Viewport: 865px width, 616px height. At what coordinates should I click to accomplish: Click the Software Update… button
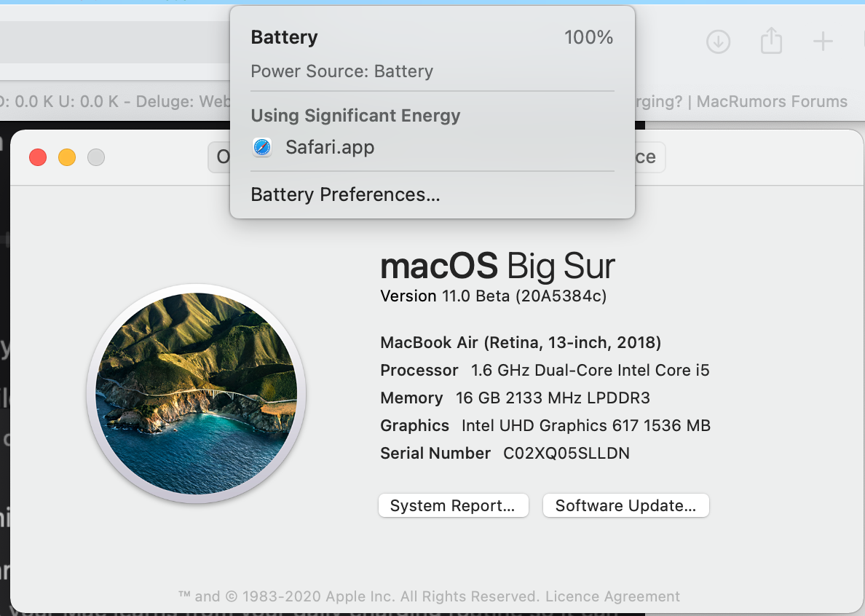pos(625,506)
